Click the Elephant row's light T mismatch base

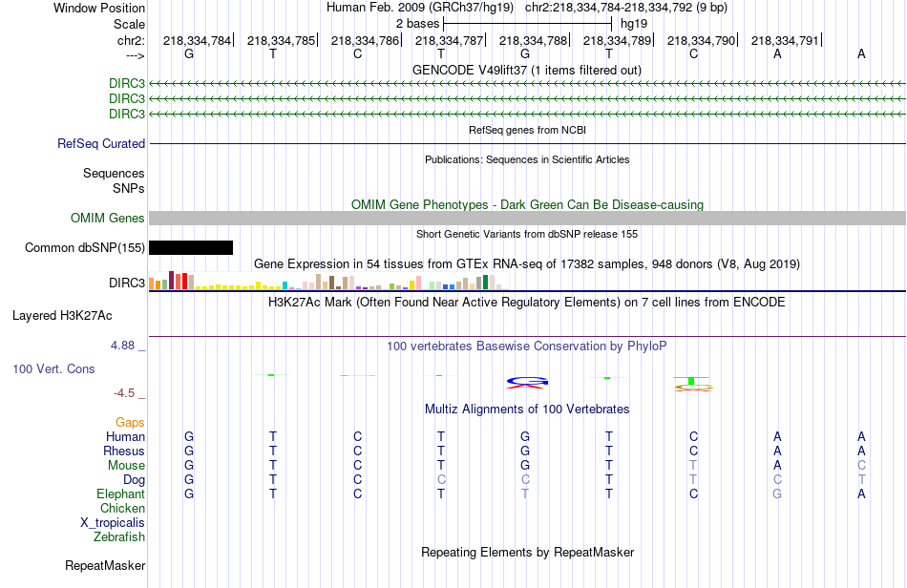tap(525, 493)
